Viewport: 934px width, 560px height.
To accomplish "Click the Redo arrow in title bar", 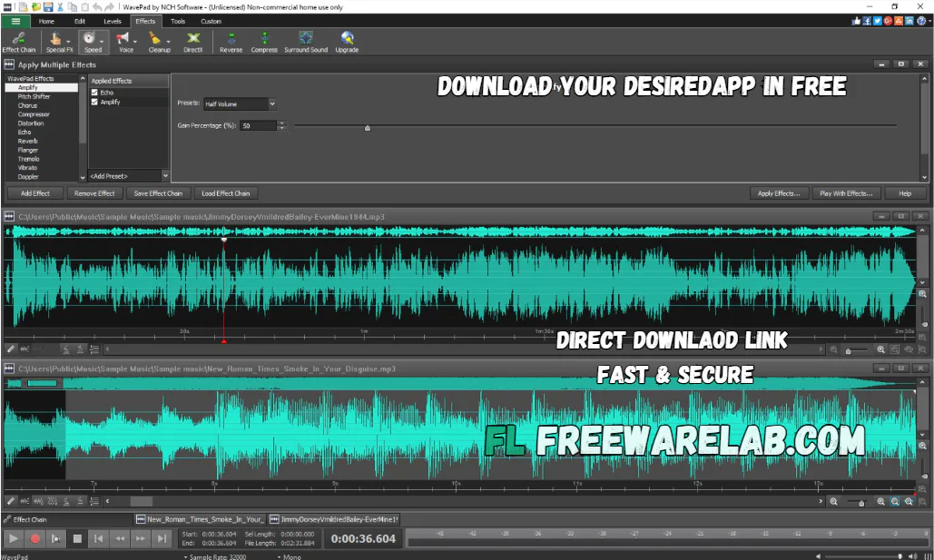I will tap(109, 6).
